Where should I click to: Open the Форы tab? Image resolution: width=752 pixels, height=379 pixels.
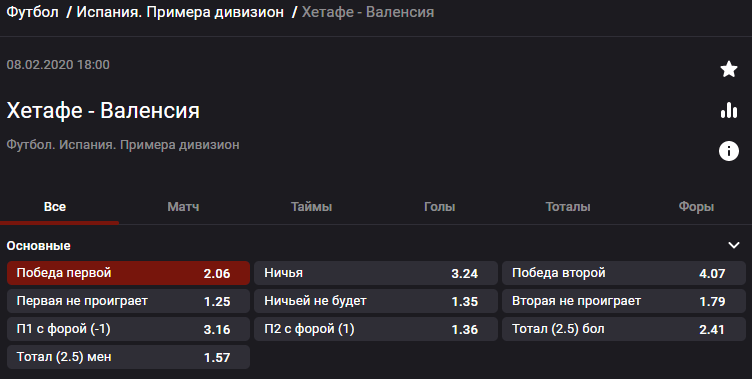point(696,207)
